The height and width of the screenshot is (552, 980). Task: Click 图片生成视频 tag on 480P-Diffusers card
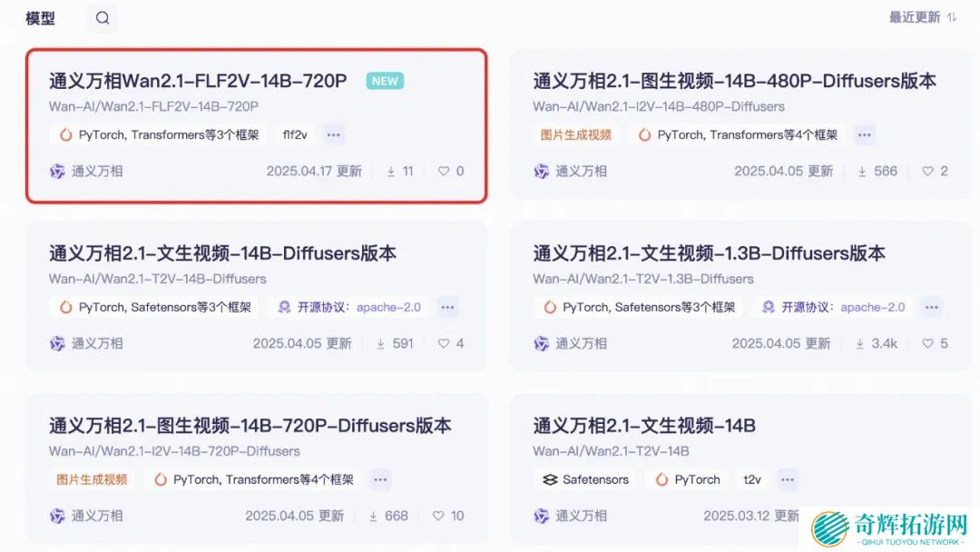[575, 134]
